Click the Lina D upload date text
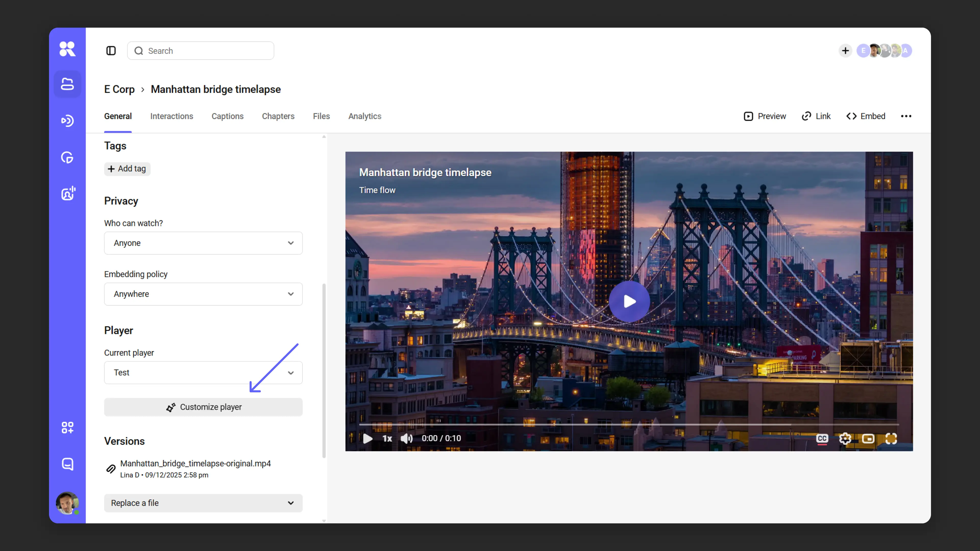 pyautogui.click(x=164, y=475)
